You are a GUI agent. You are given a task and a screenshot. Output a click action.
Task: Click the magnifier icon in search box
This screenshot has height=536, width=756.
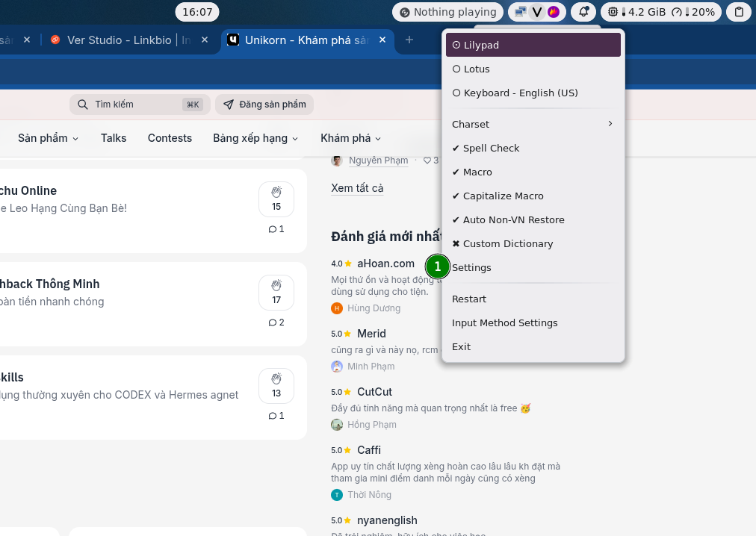(83, 105)
